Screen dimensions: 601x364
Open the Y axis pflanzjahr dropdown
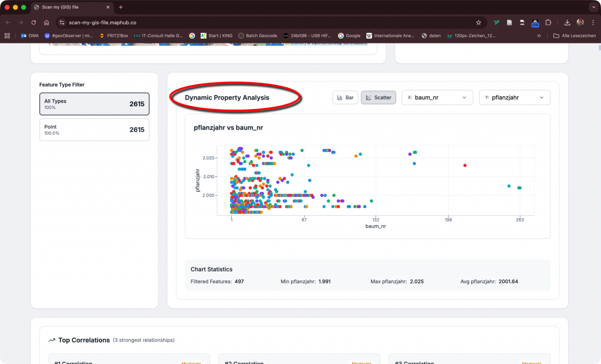[x=514, y=97]
